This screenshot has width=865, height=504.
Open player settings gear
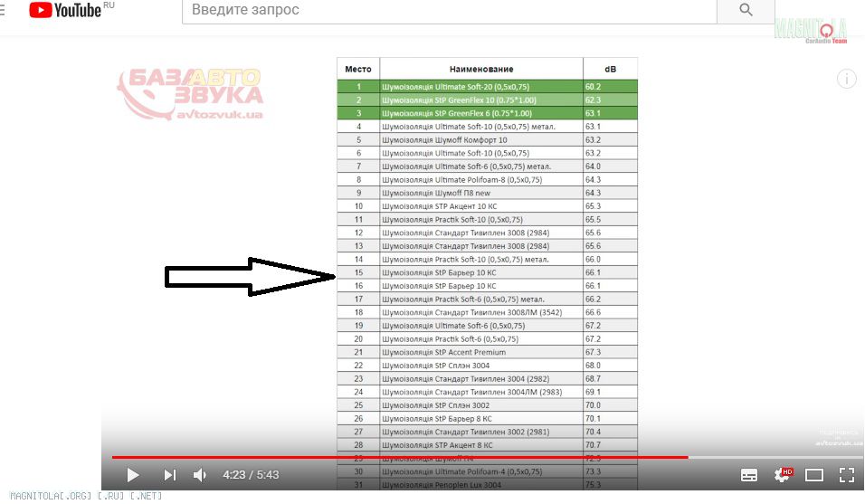coord(783,475)
